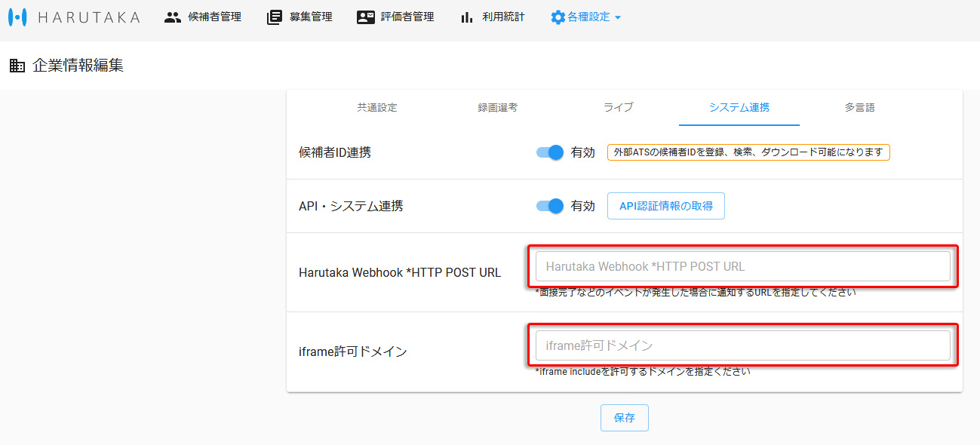Click the Harutaka Webhook URL input field
980x445 pixels.
742,265
